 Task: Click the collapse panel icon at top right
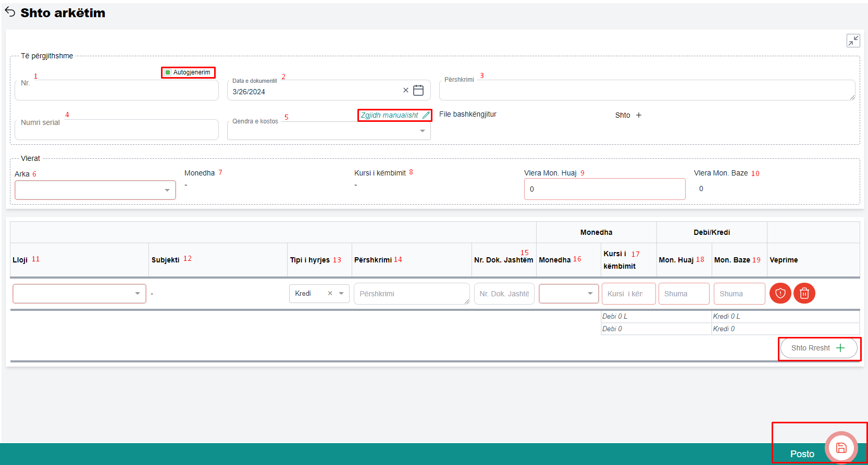pos(853,41)
